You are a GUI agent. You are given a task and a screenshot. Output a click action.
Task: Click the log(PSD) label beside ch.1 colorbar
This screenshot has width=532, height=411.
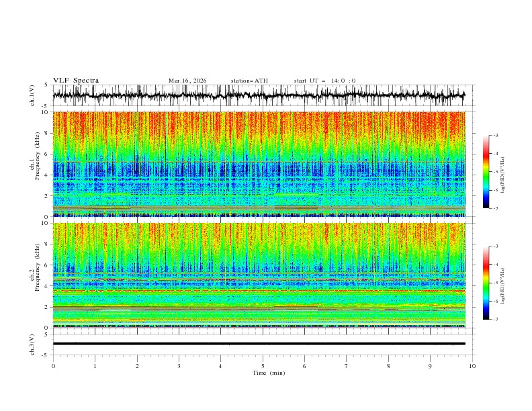[502, 175]
